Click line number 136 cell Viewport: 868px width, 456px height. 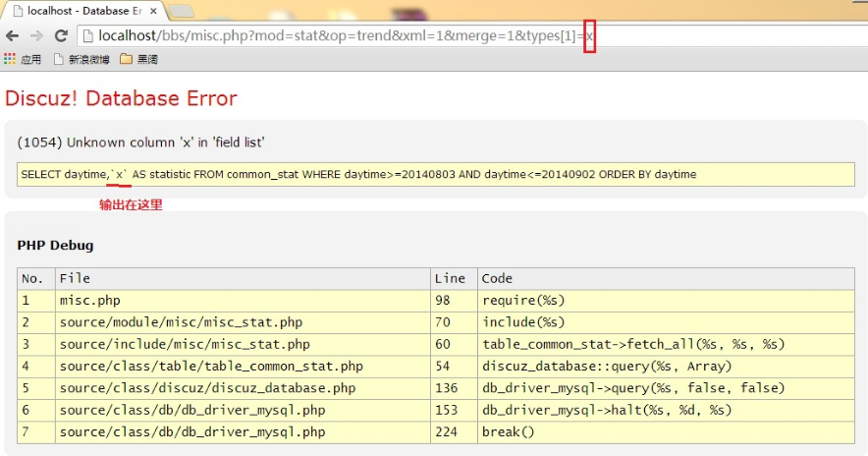click(x=454, y=388)
